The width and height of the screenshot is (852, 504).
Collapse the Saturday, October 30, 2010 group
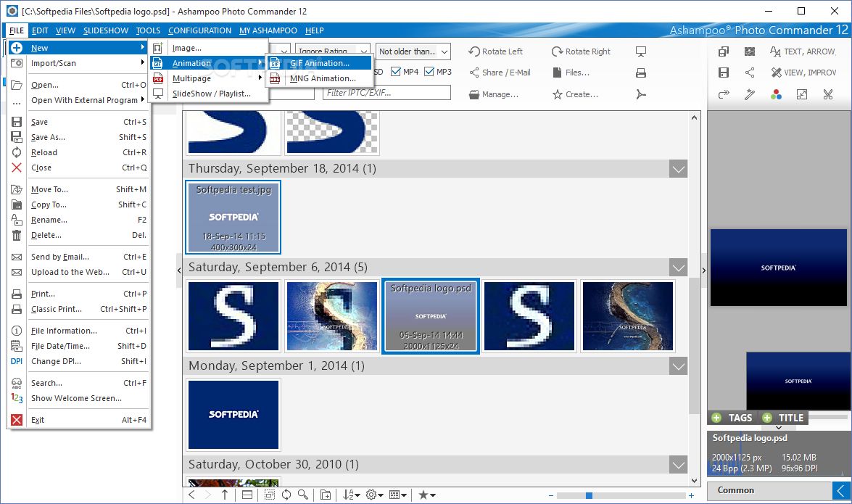click(678, 465)
